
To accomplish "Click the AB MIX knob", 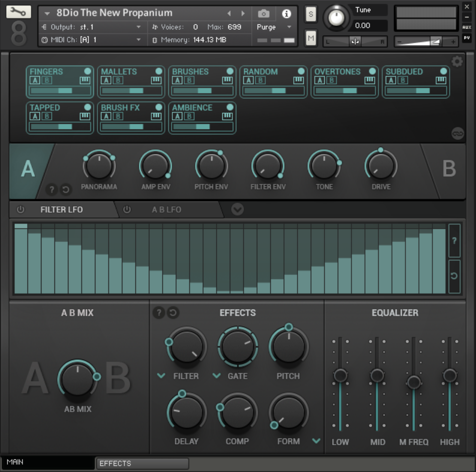I will click(x=77, y=378).
